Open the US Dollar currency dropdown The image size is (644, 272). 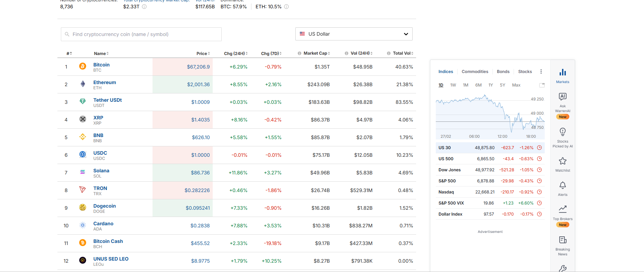click(x=353, y=34)
